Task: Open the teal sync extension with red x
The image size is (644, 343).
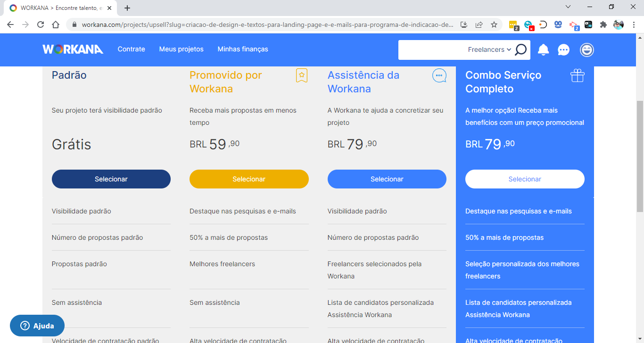Action: pyautogui.click(x=529, y=25)
